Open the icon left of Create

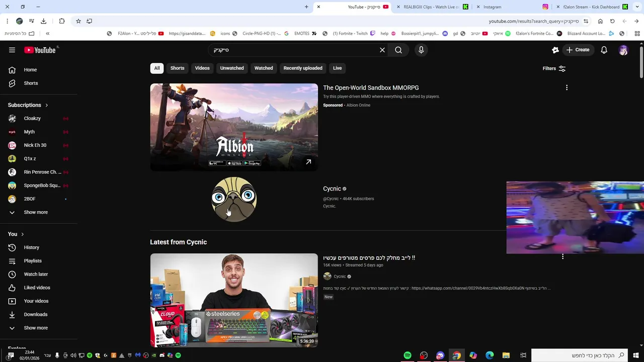(555, 50)
